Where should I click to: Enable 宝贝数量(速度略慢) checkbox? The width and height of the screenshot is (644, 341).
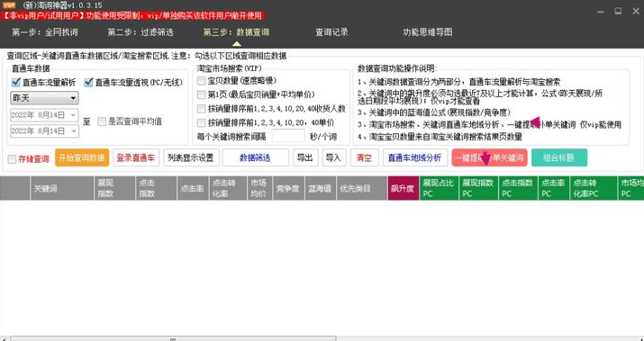[x=201, y=81]
